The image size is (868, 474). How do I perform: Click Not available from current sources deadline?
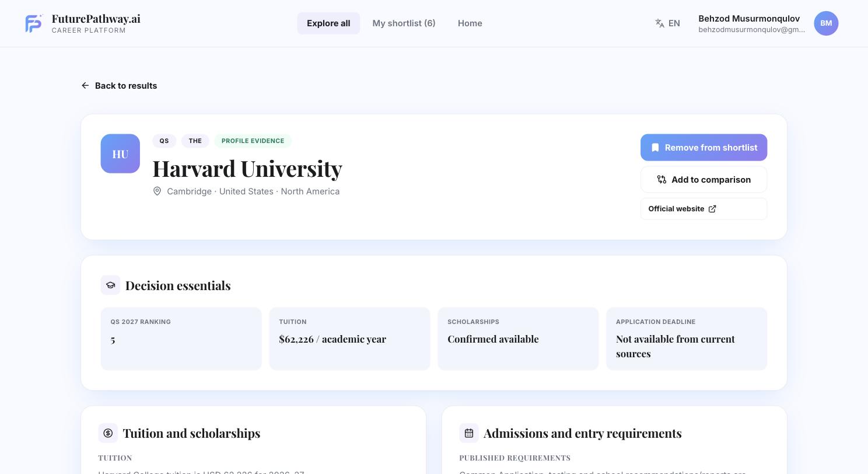pos(675,346)
